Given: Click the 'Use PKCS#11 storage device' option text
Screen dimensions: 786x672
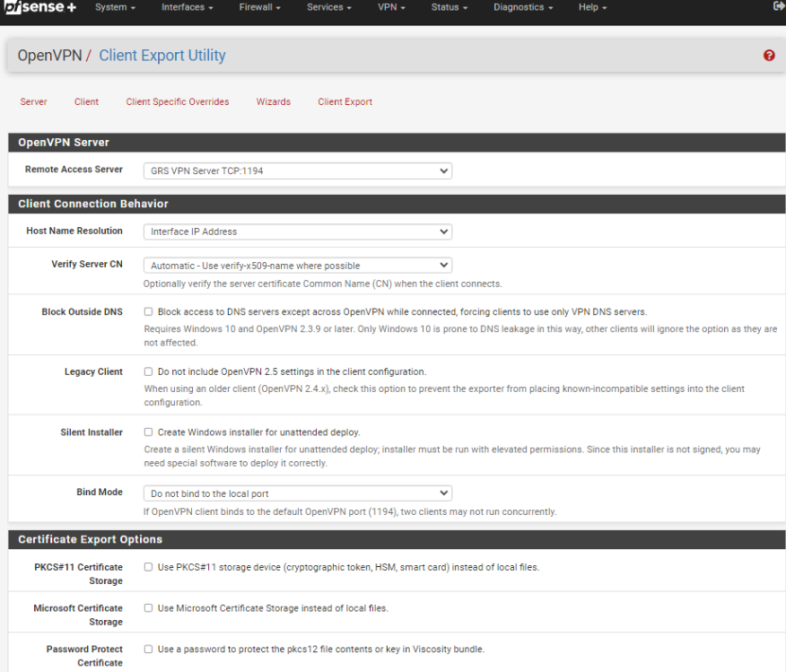Looking at the screenshot, I should click(348, 567).
